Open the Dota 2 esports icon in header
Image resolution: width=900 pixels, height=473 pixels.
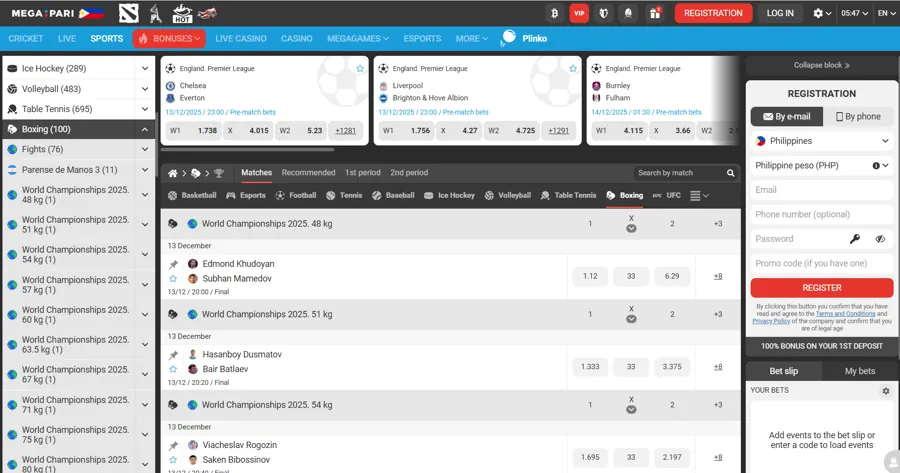point(129,13)
